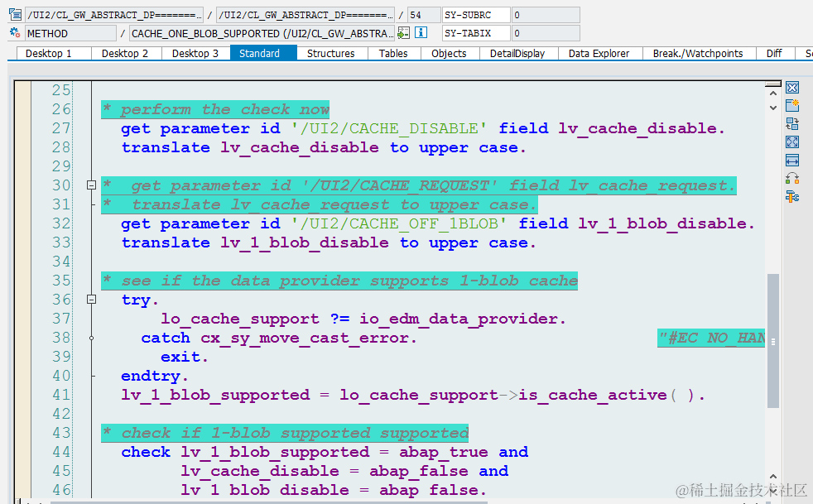Collapse the comment block at line 30
This screenshot has height=504, width=813.
tap(91, 185)
